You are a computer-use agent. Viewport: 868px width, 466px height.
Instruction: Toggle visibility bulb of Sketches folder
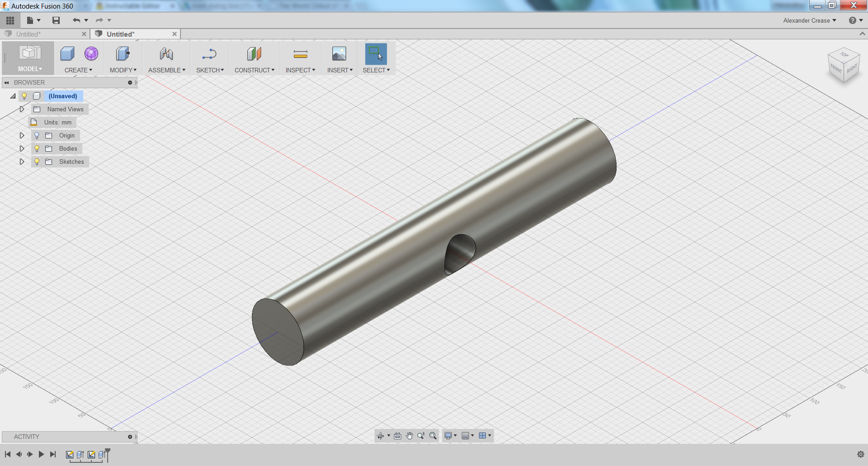point(37,162)
